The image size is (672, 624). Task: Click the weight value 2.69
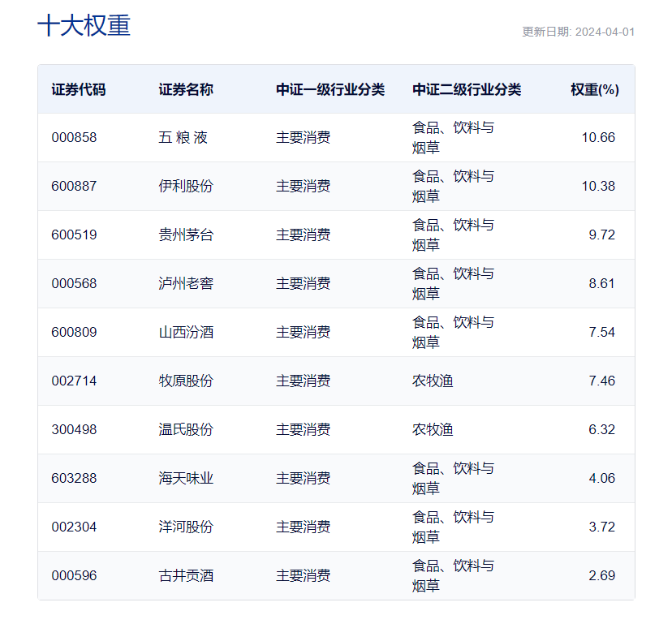(x=601, y=575)
